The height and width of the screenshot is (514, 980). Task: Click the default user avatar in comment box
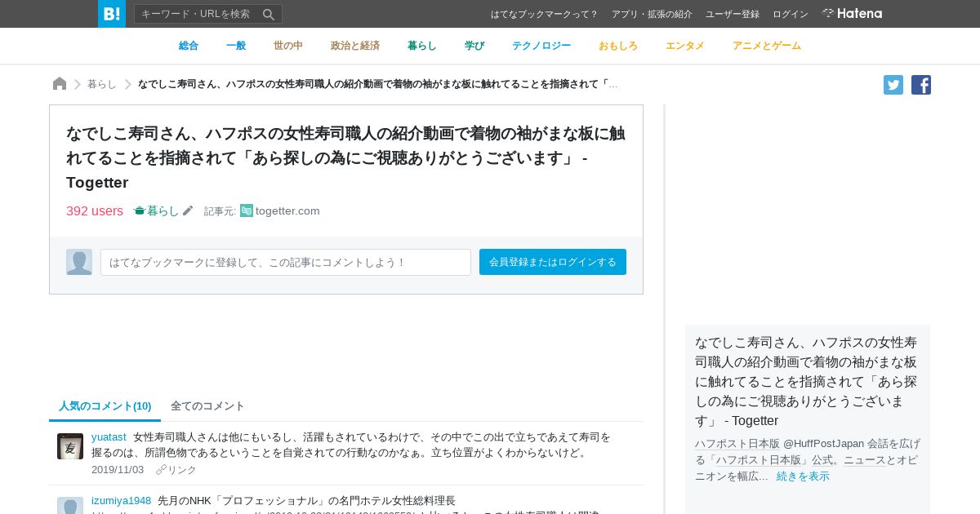coord(79,262)
